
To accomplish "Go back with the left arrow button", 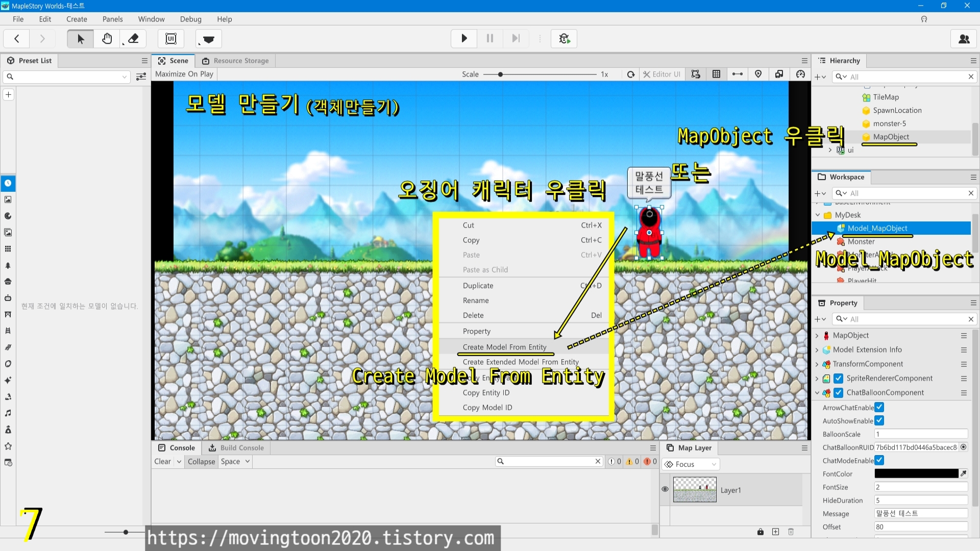I will (17, 39).
